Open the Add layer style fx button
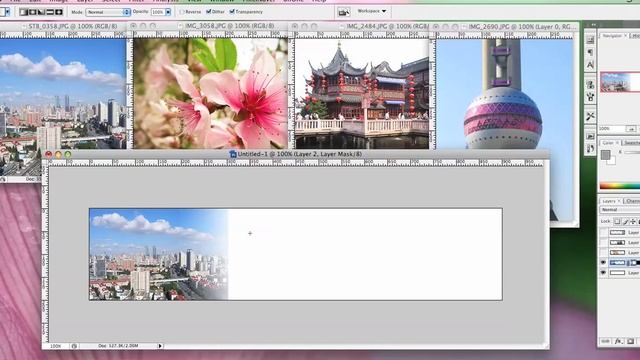Viewport: 640px width, 360px height. tap(618, 341)
